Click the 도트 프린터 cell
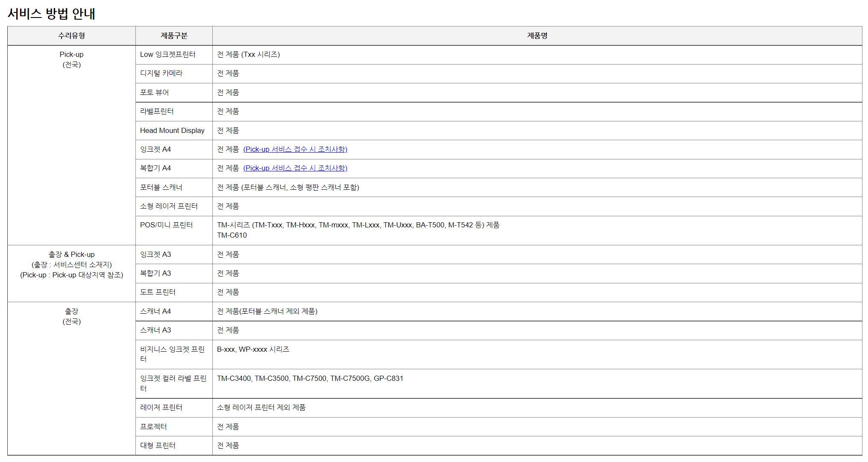The width and height of the screenshot is (868, 462). (x=158, y=292)
